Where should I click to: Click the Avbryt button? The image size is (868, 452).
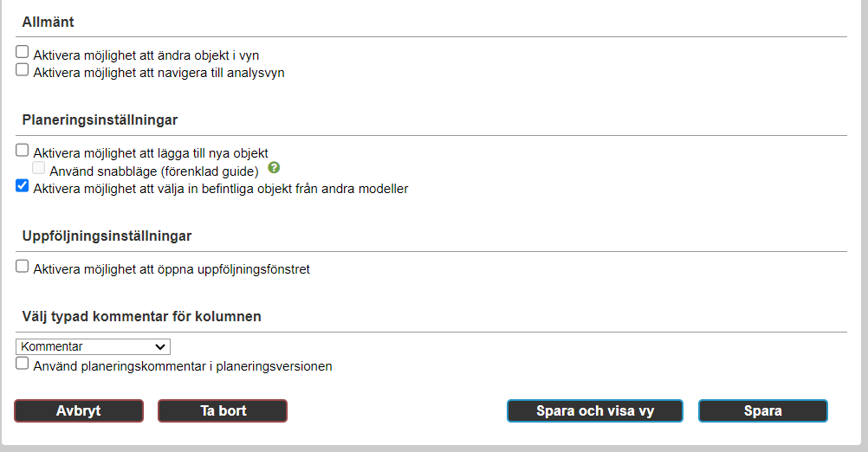[x=79, y=411]
